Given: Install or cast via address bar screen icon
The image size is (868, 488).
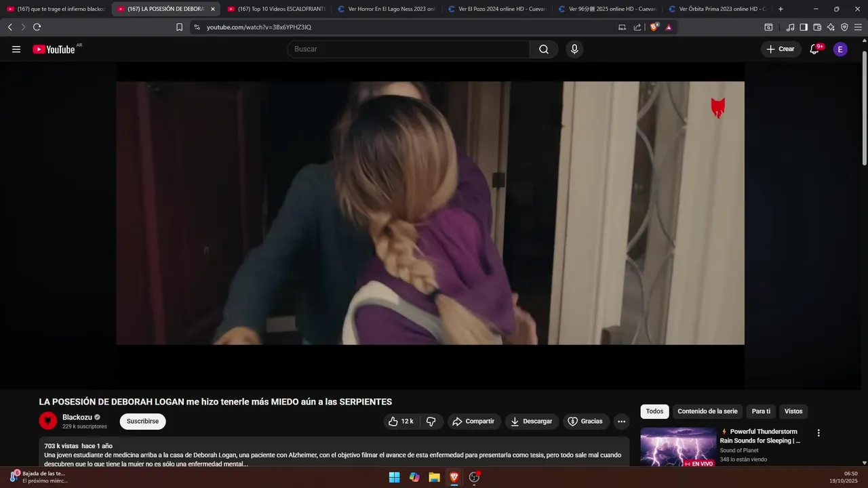Looking at the screenshot, I should 623,27.
